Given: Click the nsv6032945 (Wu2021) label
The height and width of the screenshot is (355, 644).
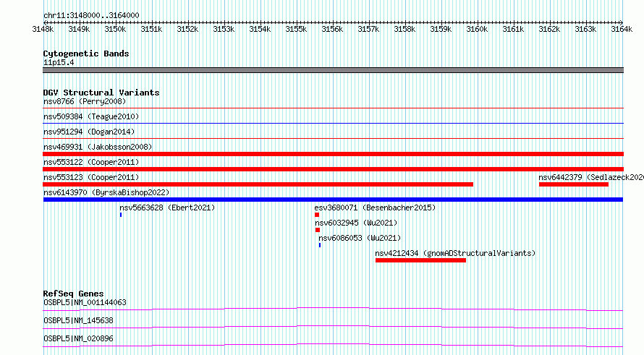Looking at the screenshot, I should [356, 223].
